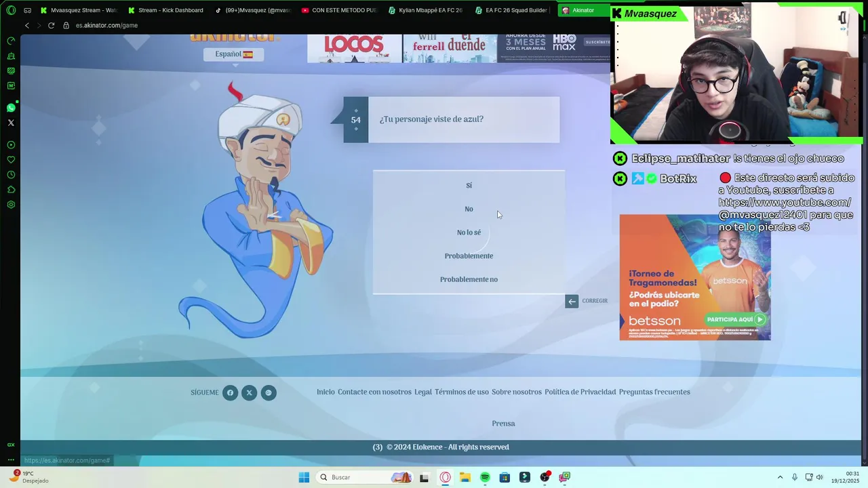Screen dimensions: 868x488
Task: Open volume control in system tray
Action: point(819,477)
